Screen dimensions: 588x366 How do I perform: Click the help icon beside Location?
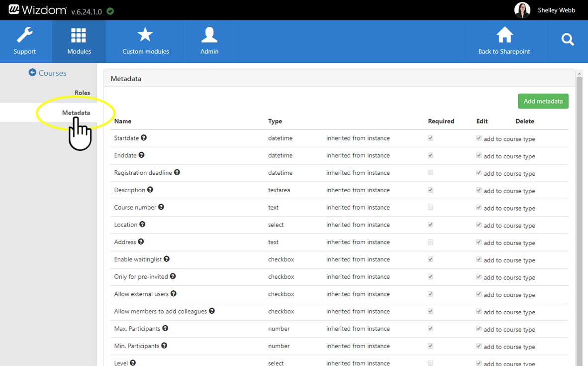(x=142, y=225)
